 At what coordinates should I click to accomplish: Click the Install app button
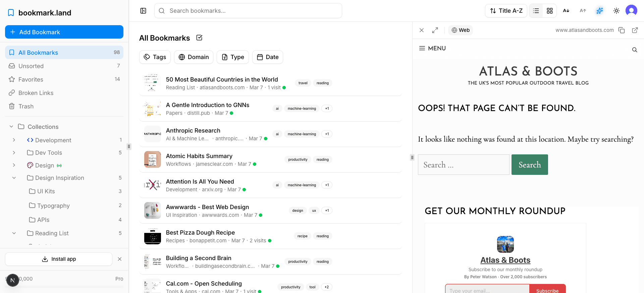[x=59, y=259]
